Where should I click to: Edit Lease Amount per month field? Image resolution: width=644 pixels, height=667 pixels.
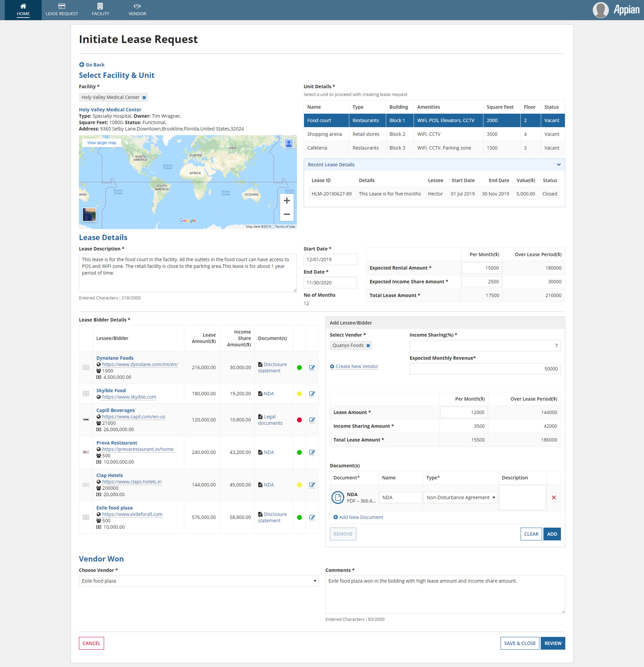point(464,412)
